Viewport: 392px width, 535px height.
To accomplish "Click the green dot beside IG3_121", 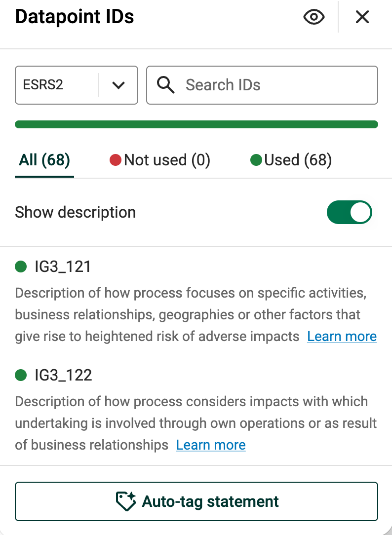I will [x=21, y=267].
